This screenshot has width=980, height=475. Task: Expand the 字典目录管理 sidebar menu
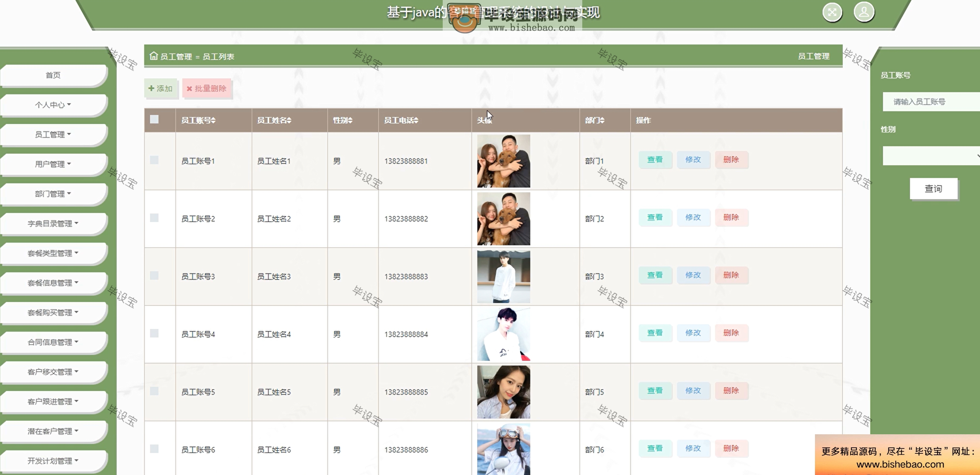[53, 224]
